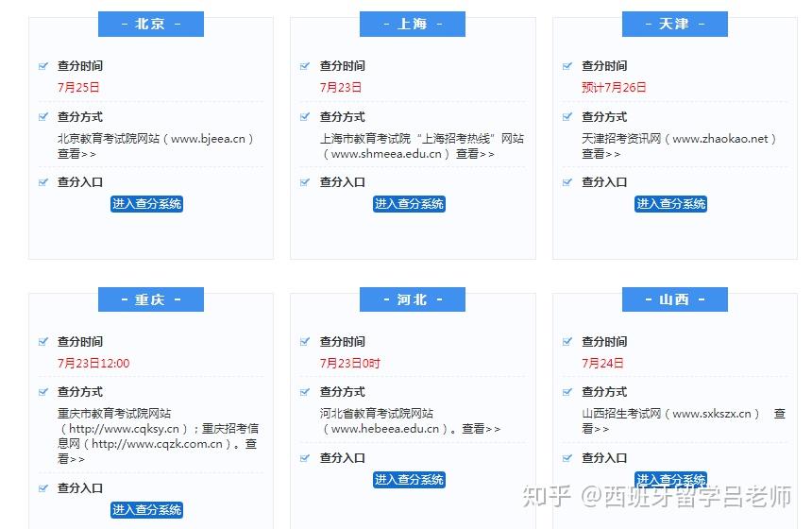Click the 北京 region header tab

[x=151, y=24]
